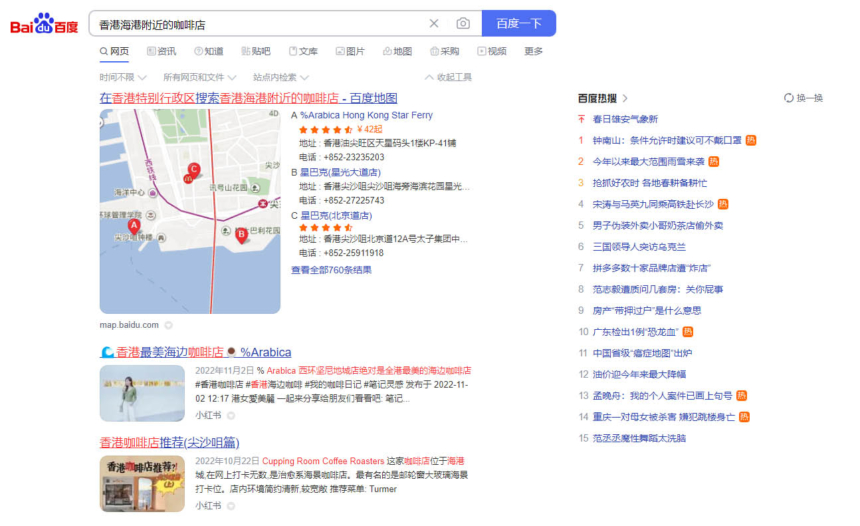Screen dimensions: 860x526
Task: Open 油价迎今年来最大降幅 topic
Action: 639,375
